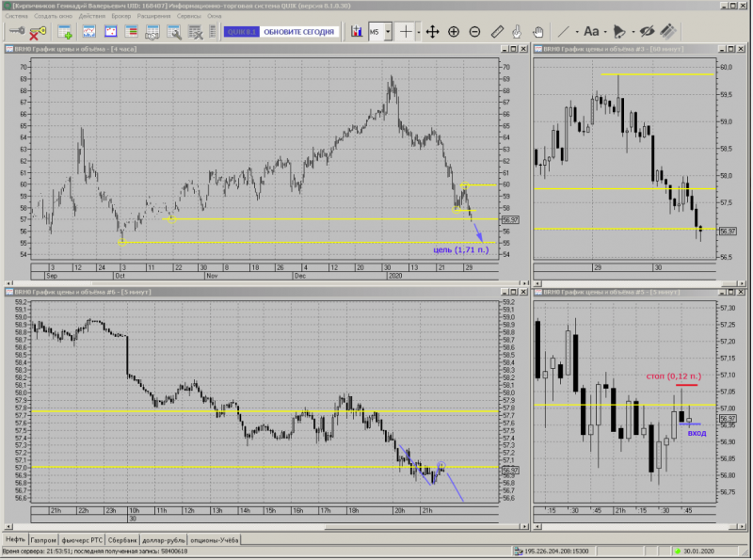
Task: Open the Сервисы menu
Action: tap(189, 16)
